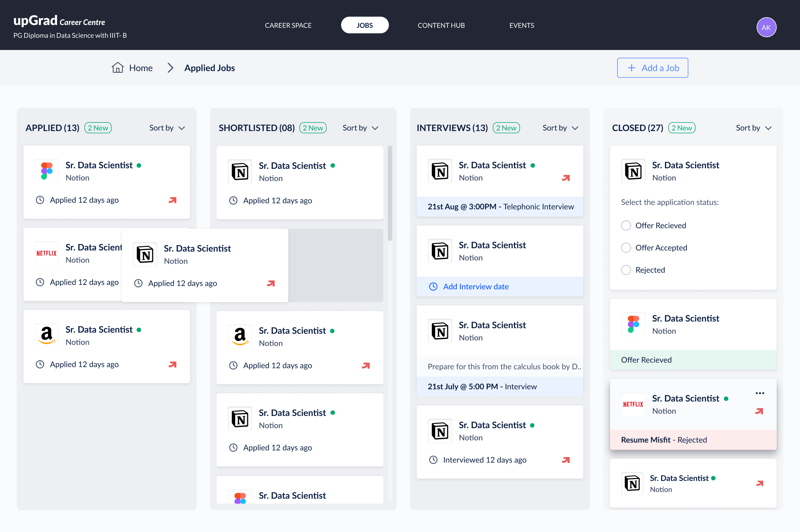
Task: Open the Career Space tab
Action: point(288,25)
